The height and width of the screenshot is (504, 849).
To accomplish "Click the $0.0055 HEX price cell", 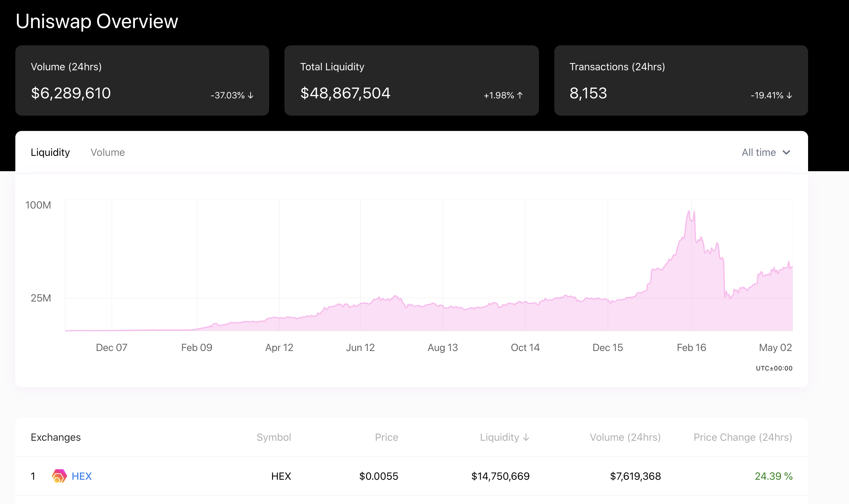I will (378, 476).
